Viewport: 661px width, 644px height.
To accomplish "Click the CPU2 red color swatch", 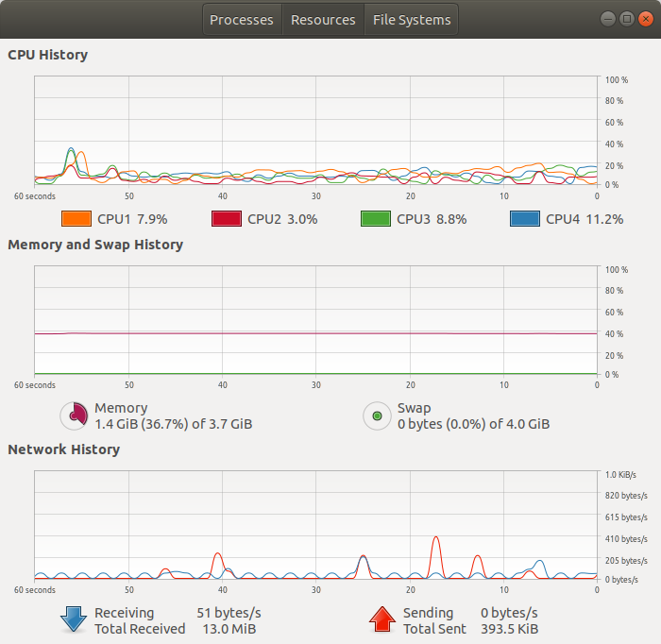I will (227, 219).
